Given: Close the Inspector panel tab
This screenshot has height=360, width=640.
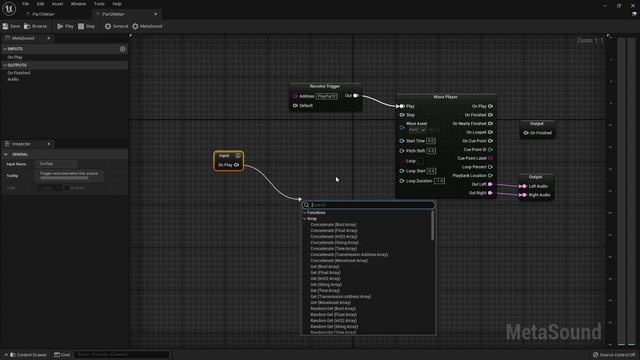Looking at the screenshot, I should tap(49, 144).
